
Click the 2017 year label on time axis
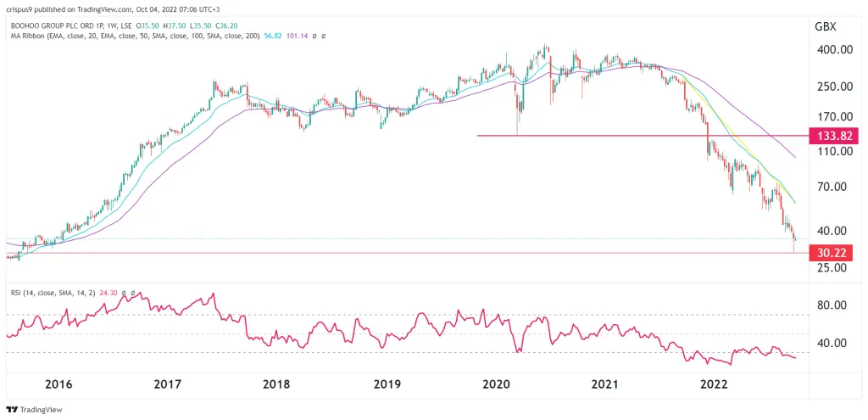point(168,384)
